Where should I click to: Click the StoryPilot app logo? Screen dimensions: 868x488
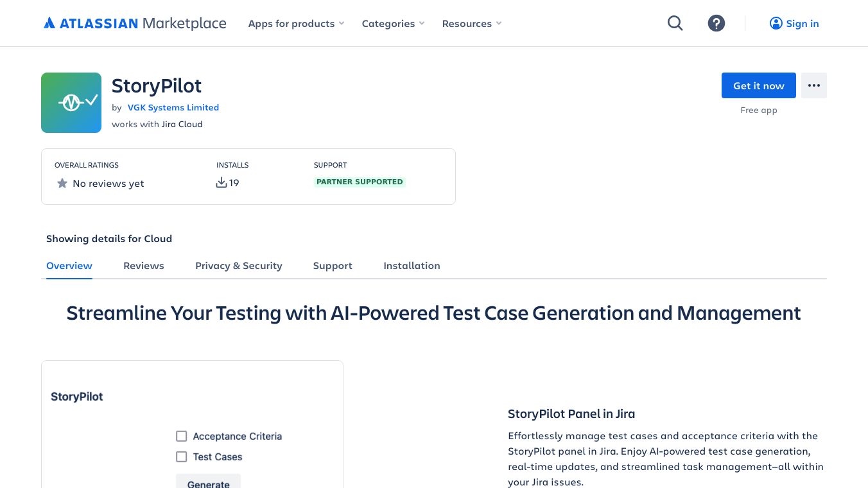71,103
